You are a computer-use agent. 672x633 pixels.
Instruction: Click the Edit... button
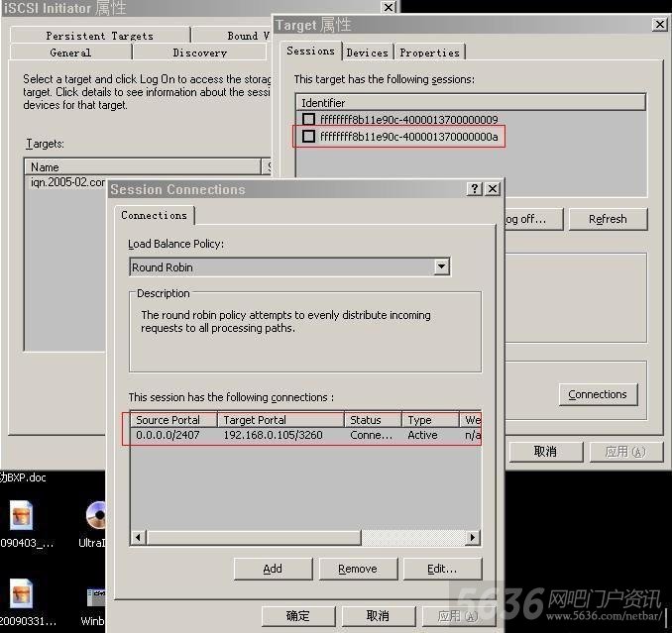pos(442,569)
